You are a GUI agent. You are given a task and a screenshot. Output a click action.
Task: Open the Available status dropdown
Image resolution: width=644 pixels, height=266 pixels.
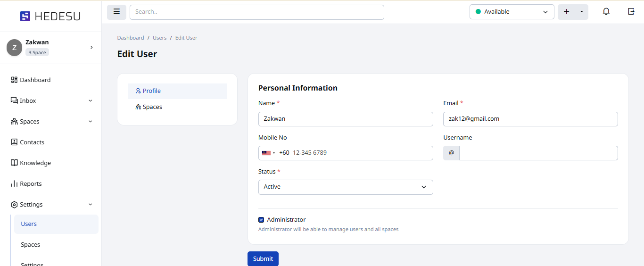[512, 12]
